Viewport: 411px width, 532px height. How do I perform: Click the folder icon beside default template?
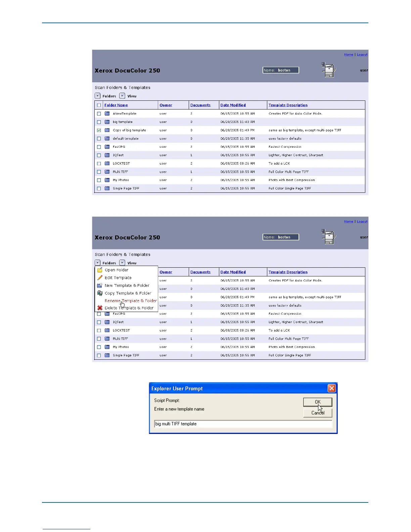(107, 138)
